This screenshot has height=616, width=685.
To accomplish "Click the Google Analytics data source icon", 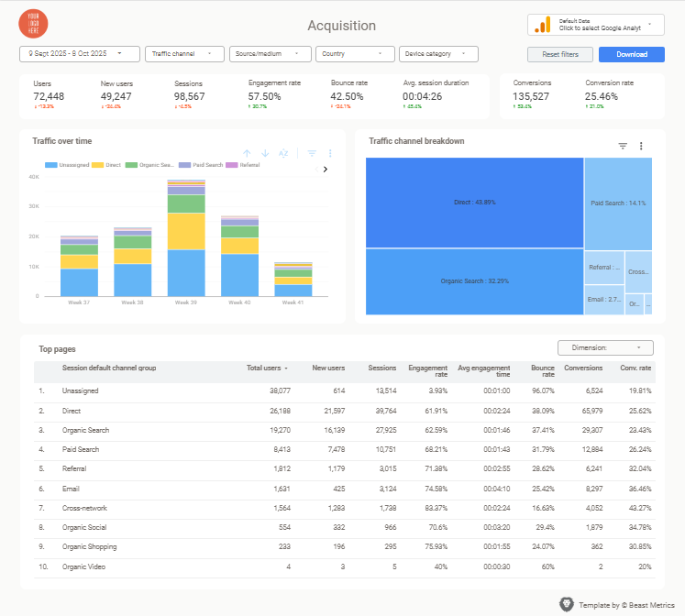I will (x=543, y=25).
